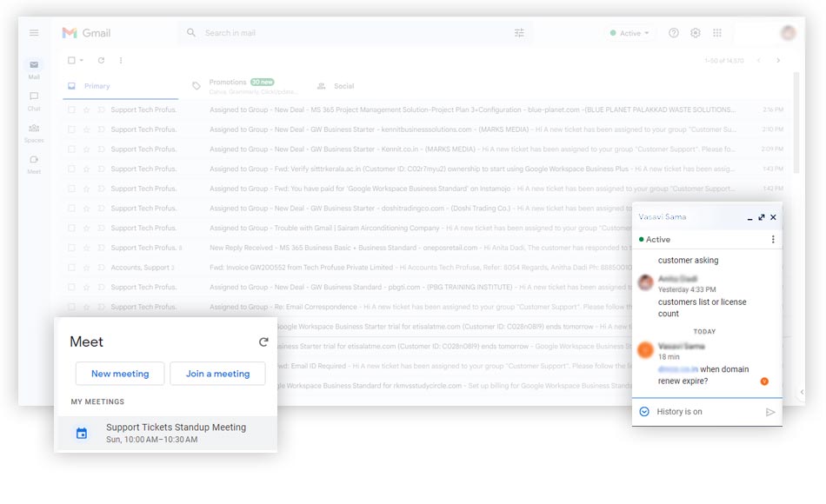Click the search magnifier icon
This screenshot has width=826, height=504.
[191, 33]
